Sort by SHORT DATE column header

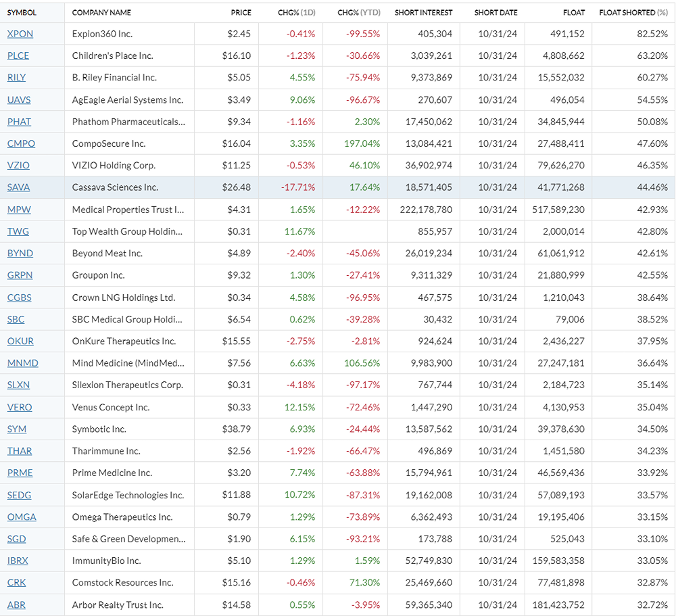point(496,13)
